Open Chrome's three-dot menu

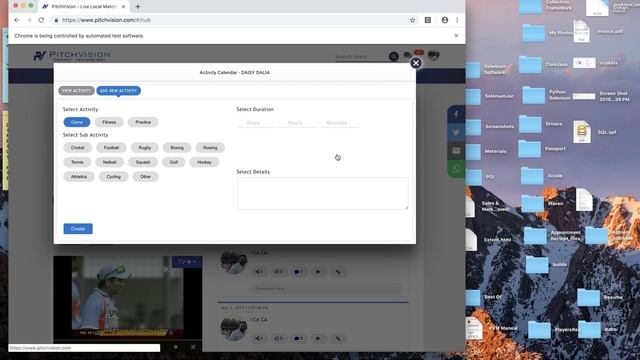(457, 20)
